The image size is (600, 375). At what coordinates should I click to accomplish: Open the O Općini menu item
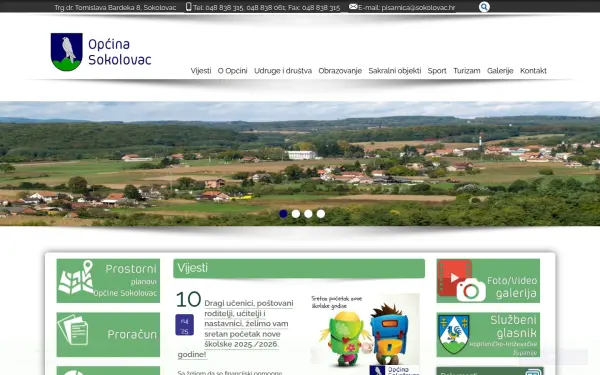(x=232, y=71)
